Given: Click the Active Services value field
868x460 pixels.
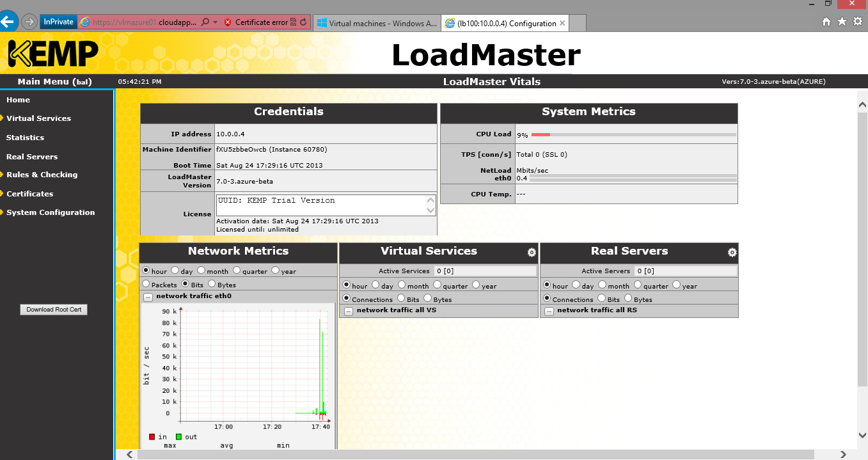Looking at the screenshot, I should (485, 271).
